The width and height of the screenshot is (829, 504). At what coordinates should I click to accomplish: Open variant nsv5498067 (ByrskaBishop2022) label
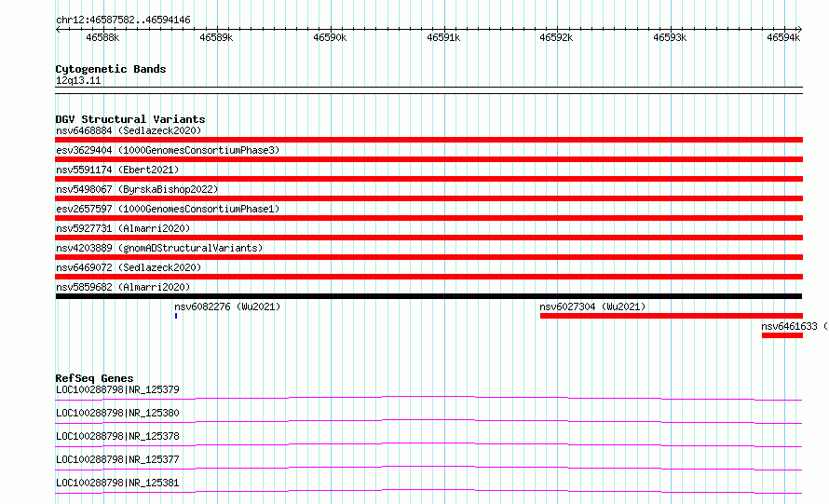(137, 189)
